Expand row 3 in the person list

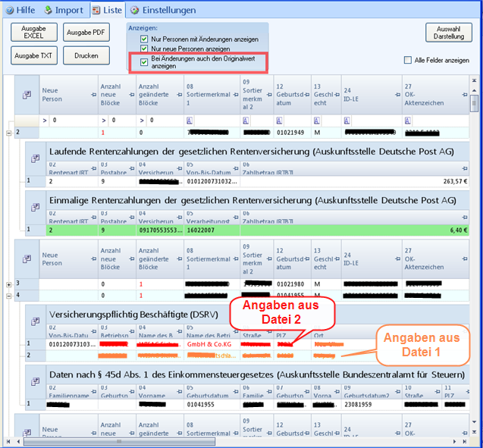[8, 284]
